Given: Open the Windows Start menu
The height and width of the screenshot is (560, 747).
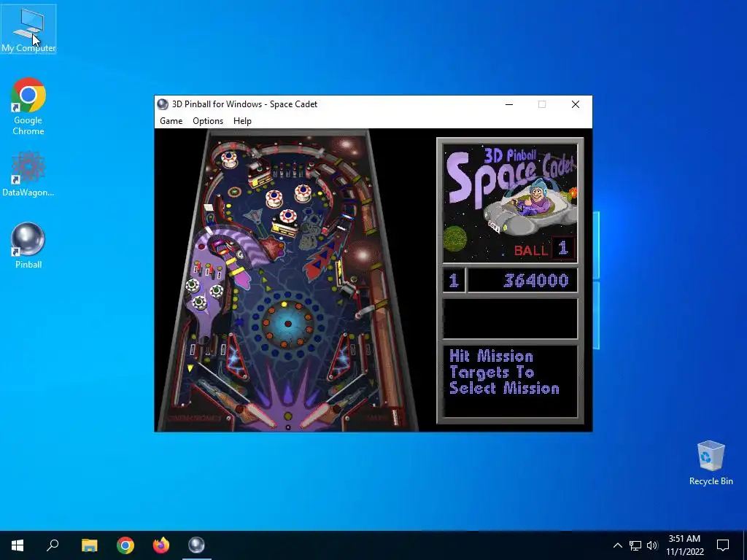Looking at the screenshot, I should pyautogui.click(x=18, y=545).
